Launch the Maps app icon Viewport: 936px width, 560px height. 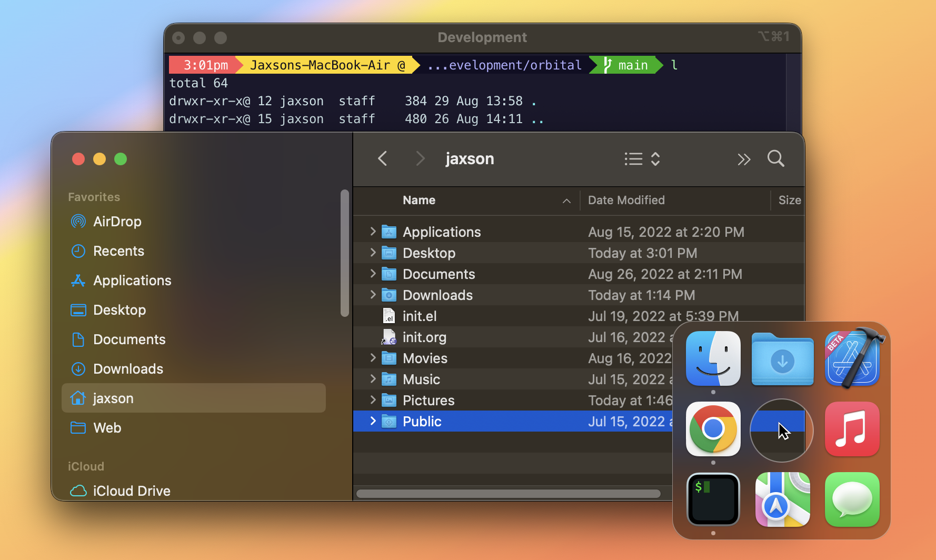783,499
